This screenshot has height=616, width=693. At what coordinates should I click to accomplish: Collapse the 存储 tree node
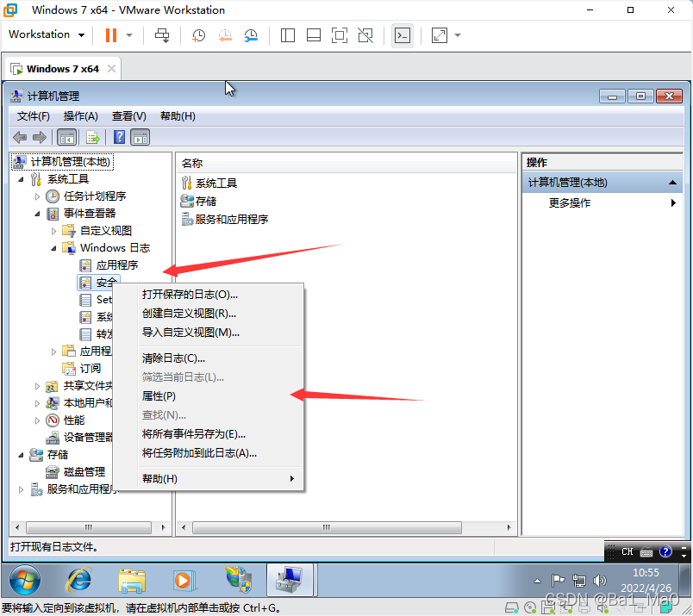(x=21, y=455)
